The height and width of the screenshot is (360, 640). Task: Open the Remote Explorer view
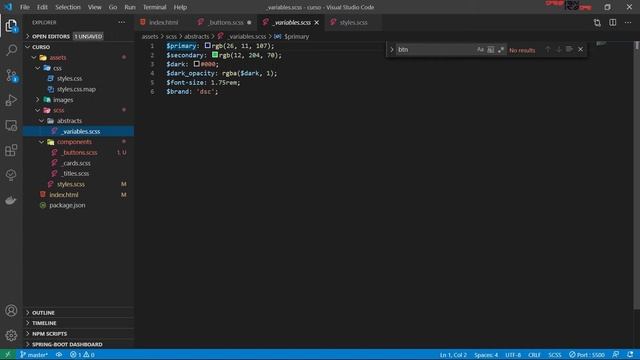(x=11, y=125)
